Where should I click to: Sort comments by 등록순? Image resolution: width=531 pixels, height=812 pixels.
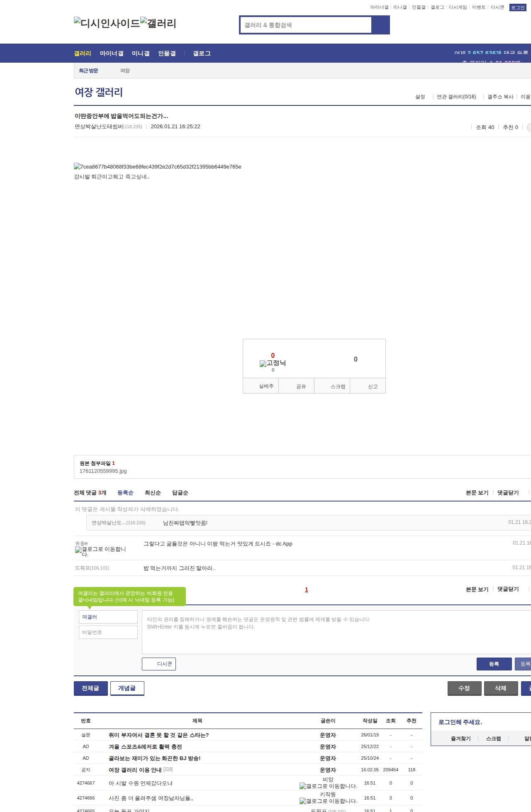pyautogui.click(x=125, y=493)
